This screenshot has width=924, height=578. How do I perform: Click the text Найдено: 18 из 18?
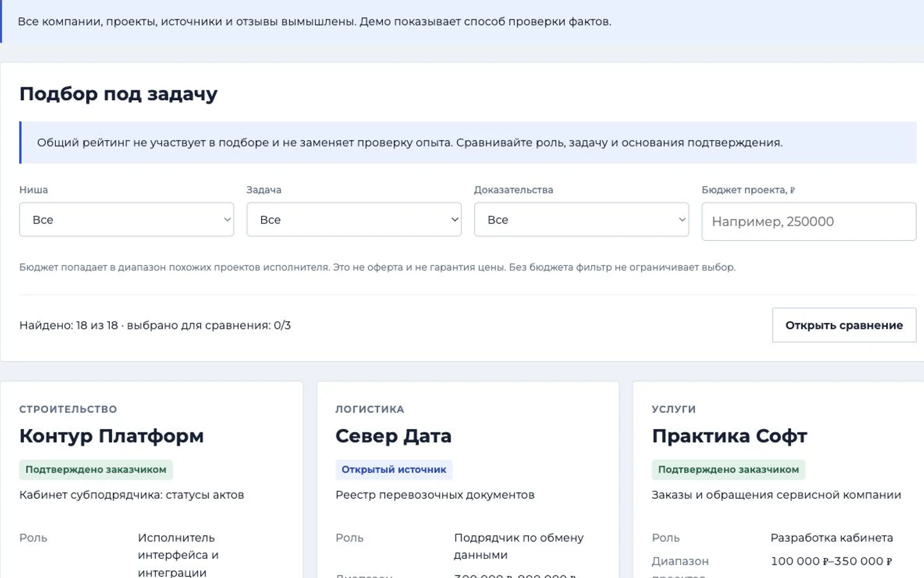[x=69, y=325]
